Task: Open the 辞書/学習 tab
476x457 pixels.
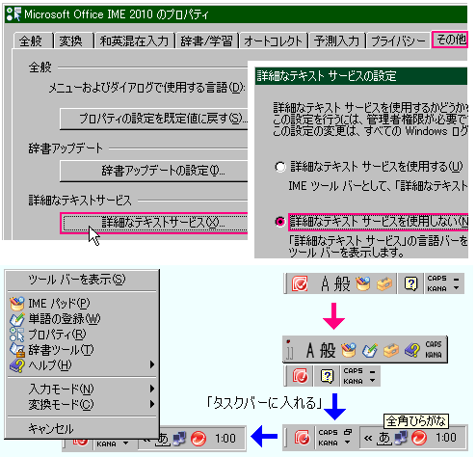Action: click(207, 40)
